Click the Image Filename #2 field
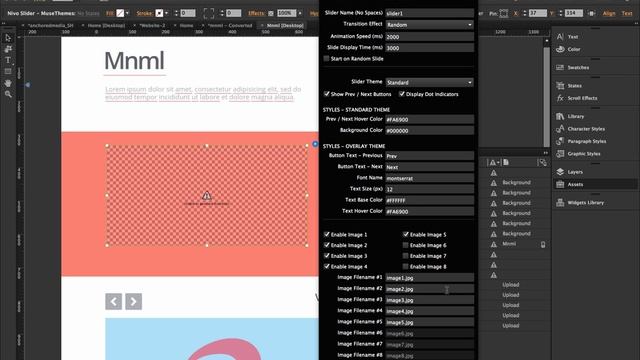 (x=430, y=289)
